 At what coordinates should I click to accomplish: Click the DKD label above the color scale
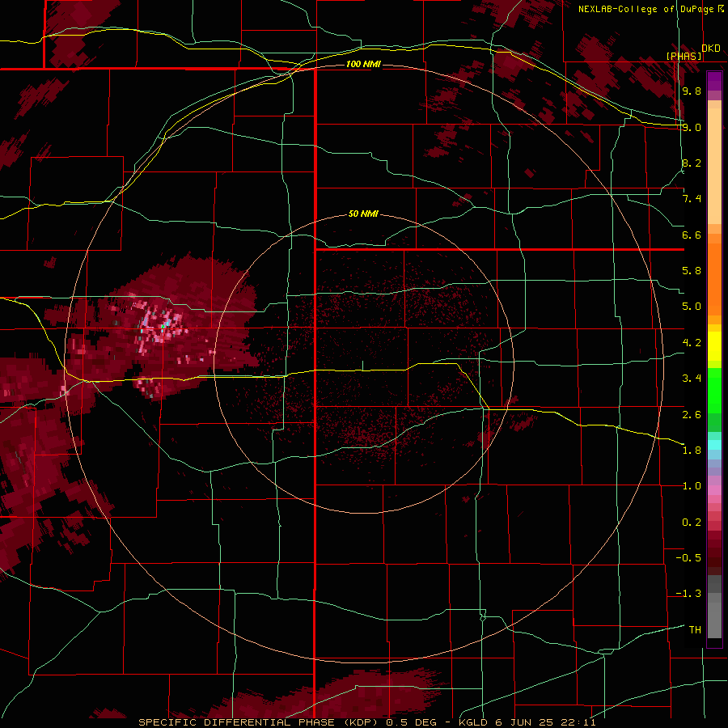[x=711, y=48]
